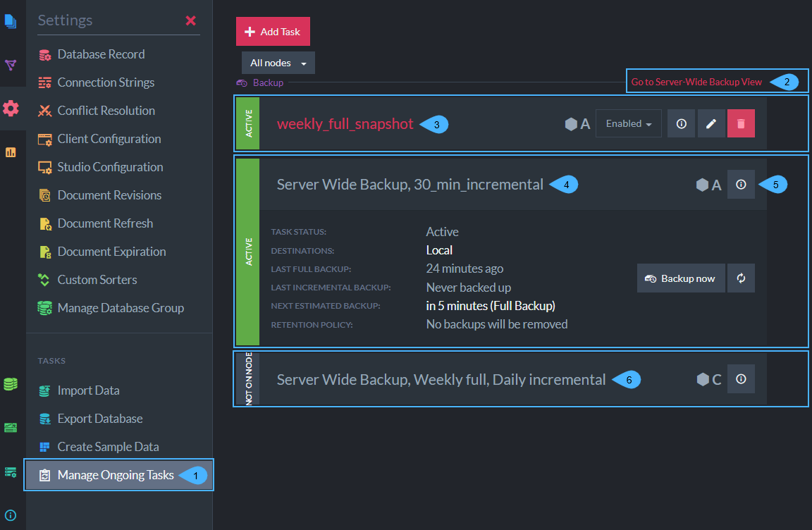Click the Backup now button

(x=681, y=278)
